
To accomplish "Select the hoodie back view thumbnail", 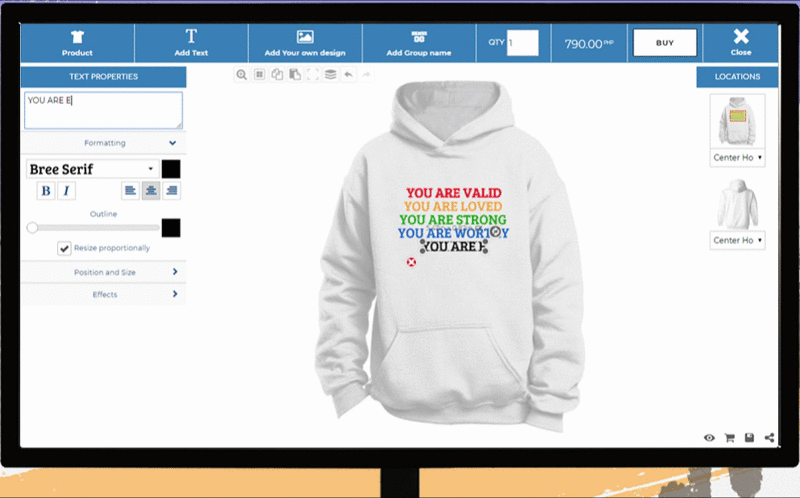I will 737,204.
